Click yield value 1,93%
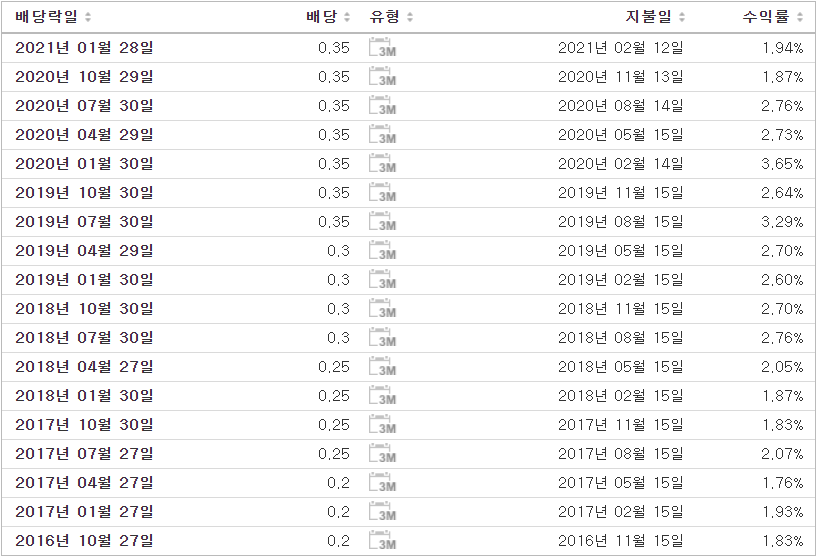820x558 pixels. [x=782, y=512]
